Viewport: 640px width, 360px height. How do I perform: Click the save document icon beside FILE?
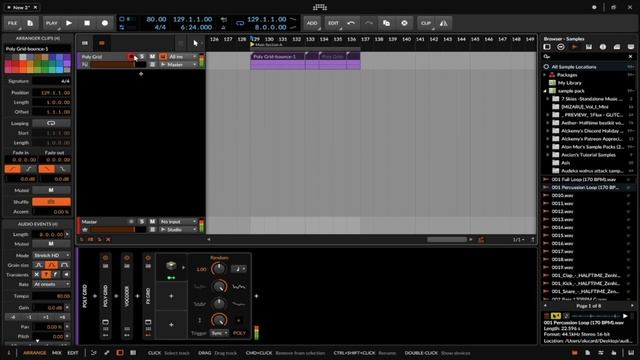tap(30, 23)
